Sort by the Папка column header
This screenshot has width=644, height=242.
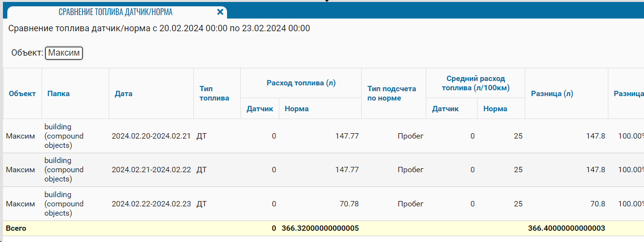(59, 94)
